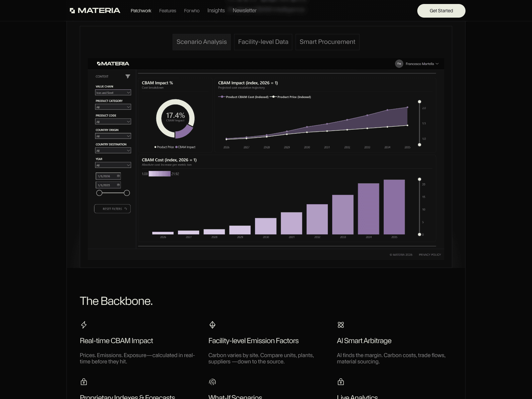The height and width of the screenshot is (399, 532).
Task: Open the Value Chain dropdown showing Iron and Steel
Action: tap(113, 92)
